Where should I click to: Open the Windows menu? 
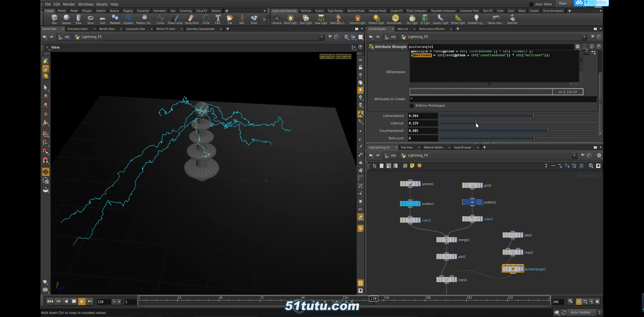86,4
